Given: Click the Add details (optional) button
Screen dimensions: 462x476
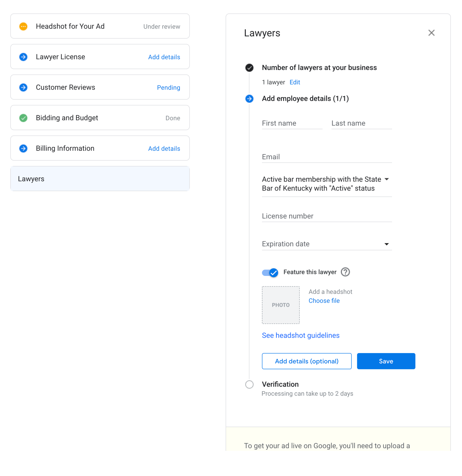Looking at the screenshot, I should pos(307,361).
